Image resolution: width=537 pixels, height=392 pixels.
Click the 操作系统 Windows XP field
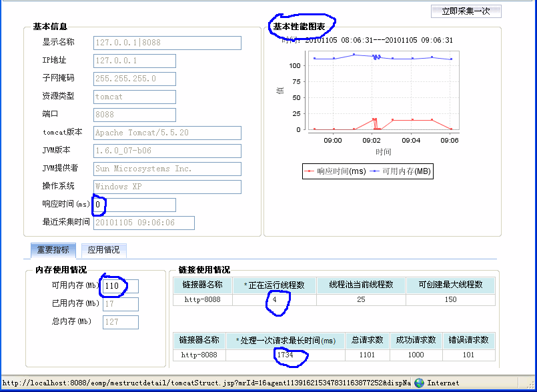pyautogui.click(x=167, y=187)
